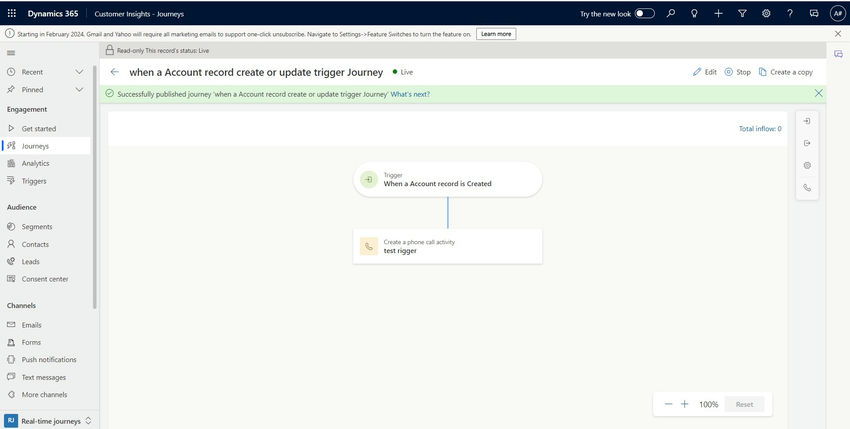Open More channels in the sidebar
850x429 pixels.
coord(46,394)
